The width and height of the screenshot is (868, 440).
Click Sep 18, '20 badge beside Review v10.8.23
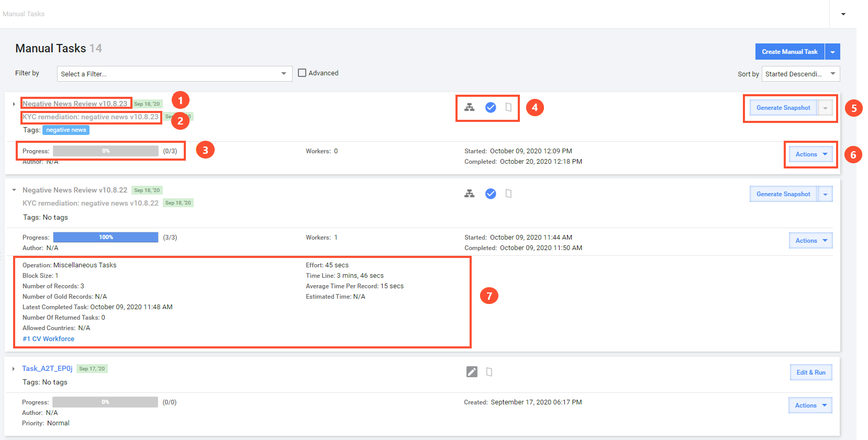(x=147, y=104)
